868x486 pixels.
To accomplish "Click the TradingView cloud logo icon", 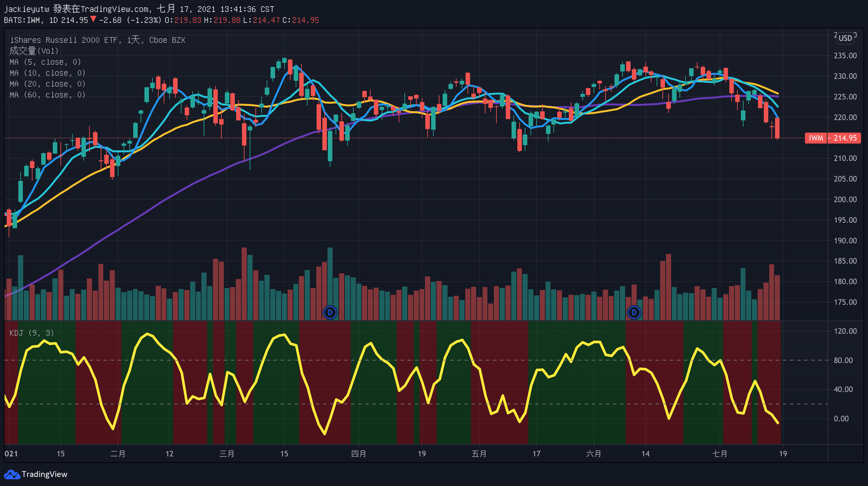I will (x=12, y=474).
